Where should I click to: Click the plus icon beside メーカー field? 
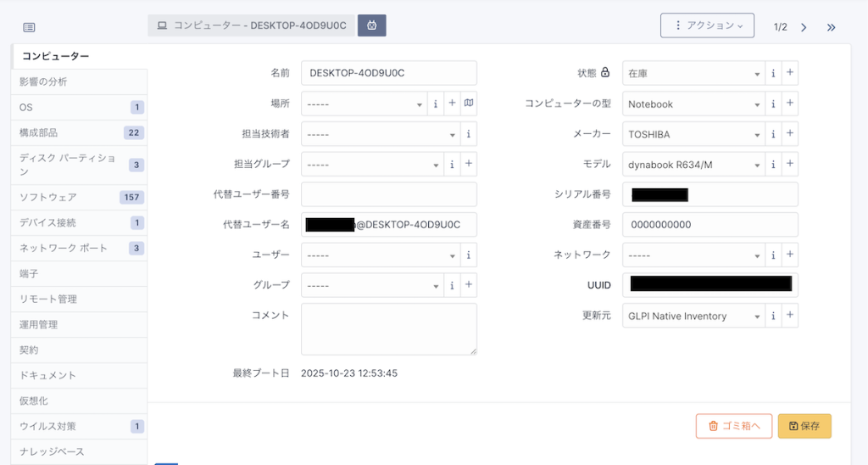click(x=790, y=134)
